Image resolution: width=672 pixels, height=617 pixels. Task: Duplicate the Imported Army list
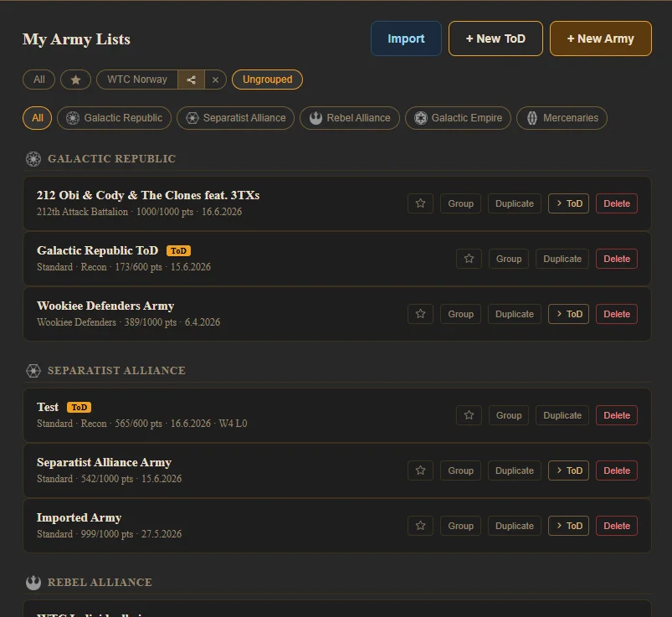[x=515, y=526]
